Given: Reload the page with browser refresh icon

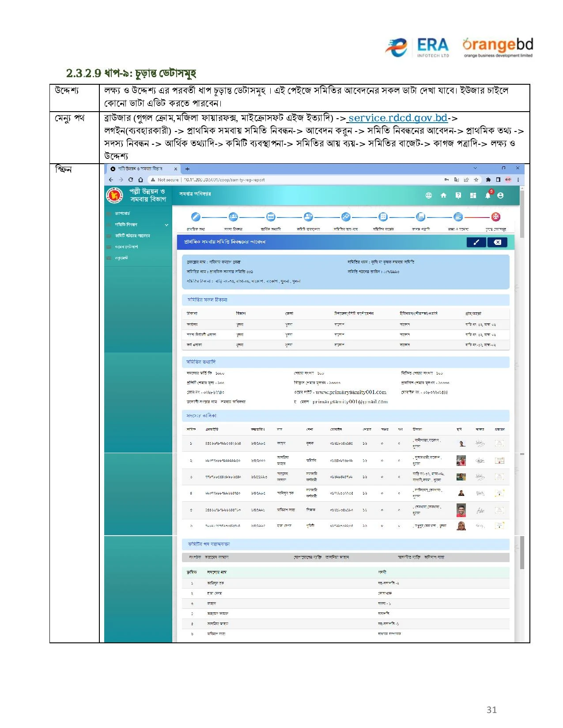Looking at the screenshot, I should click(131, 180).
